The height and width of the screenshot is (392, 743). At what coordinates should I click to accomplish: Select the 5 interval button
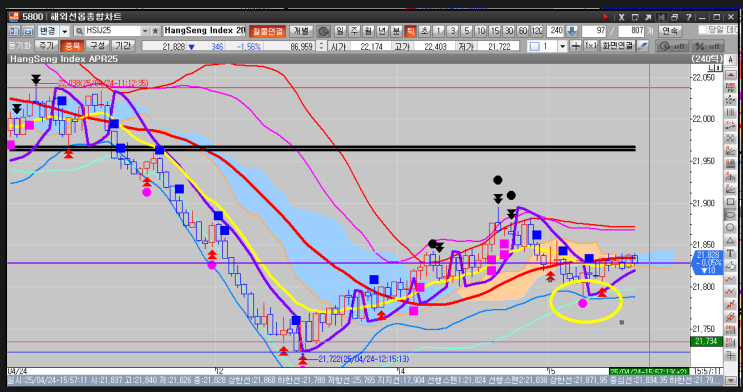467,31
